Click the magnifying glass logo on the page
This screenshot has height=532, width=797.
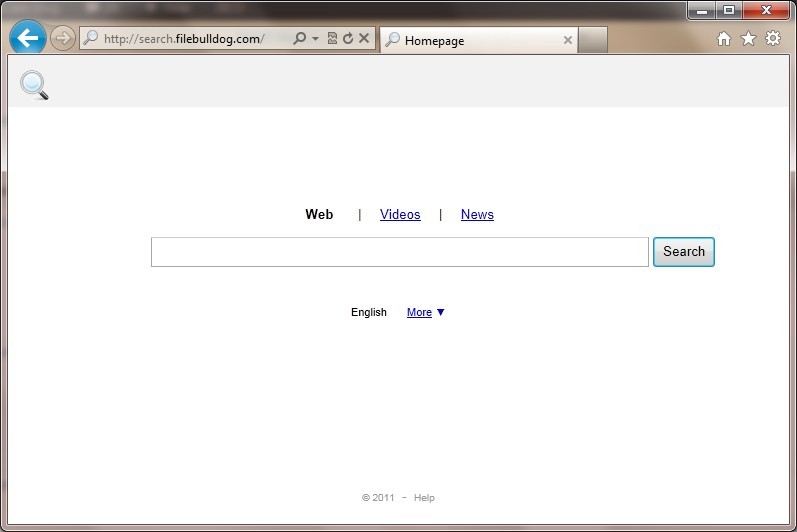tap(34, 85)
